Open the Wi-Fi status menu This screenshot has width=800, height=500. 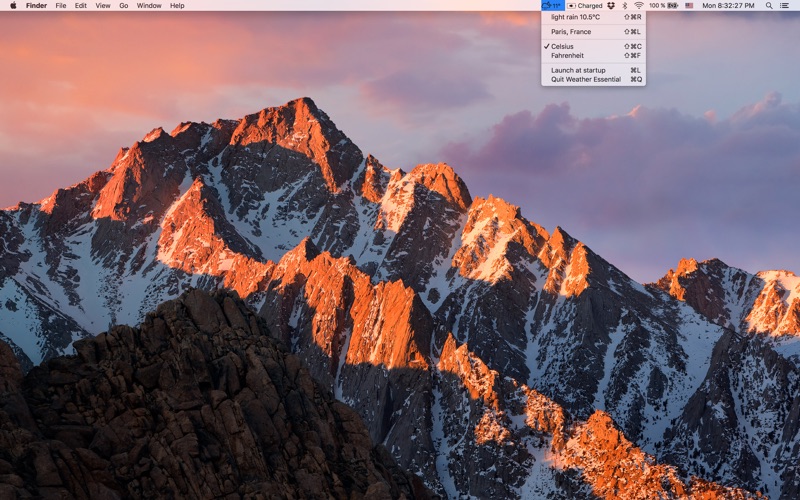coord(639,6)
